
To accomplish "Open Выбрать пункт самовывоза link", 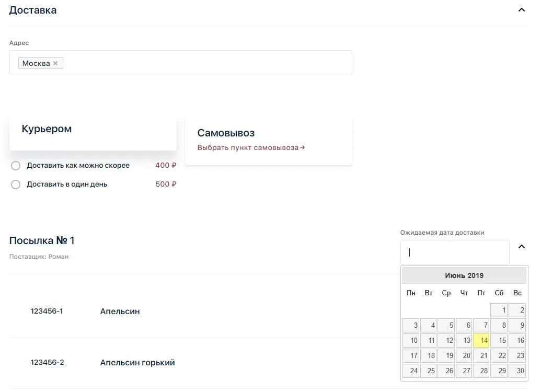I will click(251, 148).
